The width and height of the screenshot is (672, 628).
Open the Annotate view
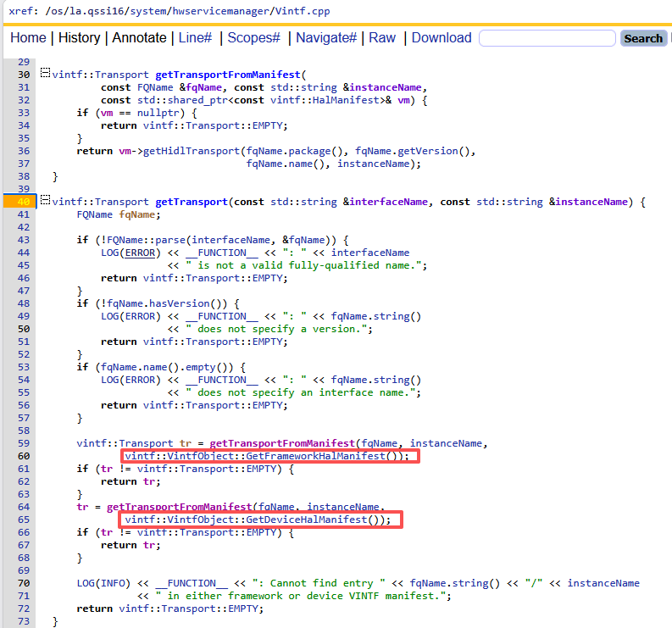click(139, 38)
